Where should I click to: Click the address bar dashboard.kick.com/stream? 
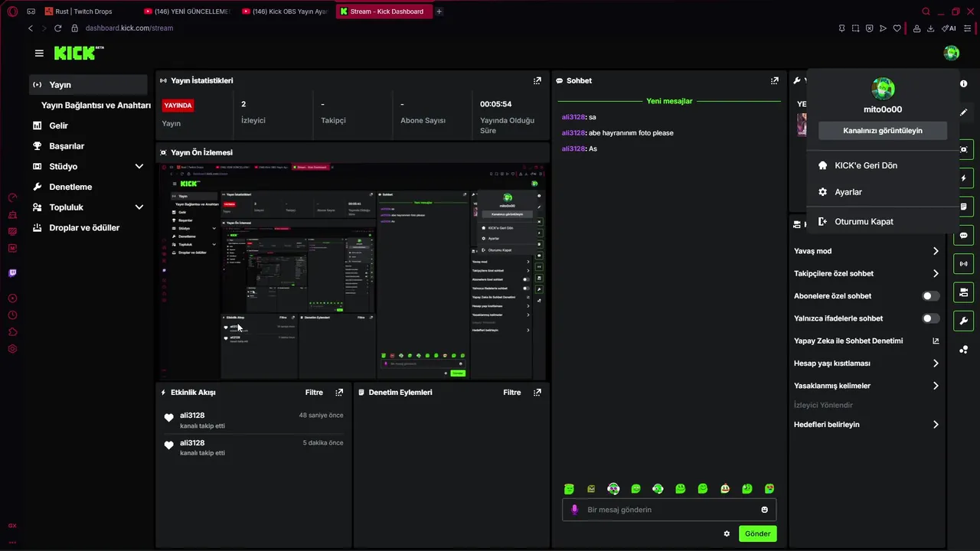(129, 28)
